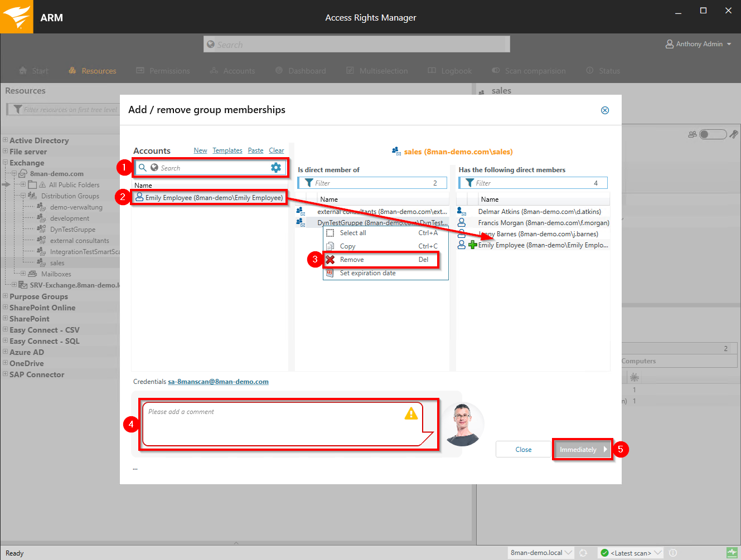Click the Templates link

tap(227, 150)
